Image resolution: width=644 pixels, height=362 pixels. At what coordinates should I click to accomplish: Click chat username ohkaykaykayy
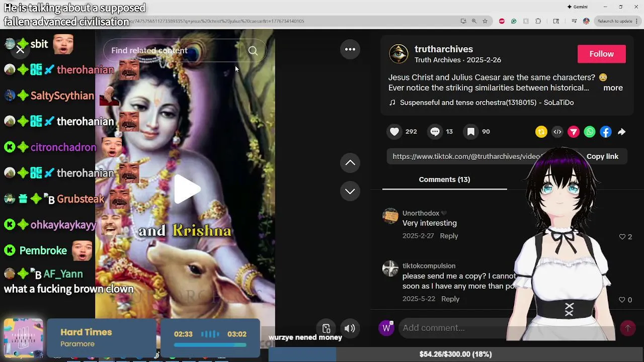(x=63, y=225)
